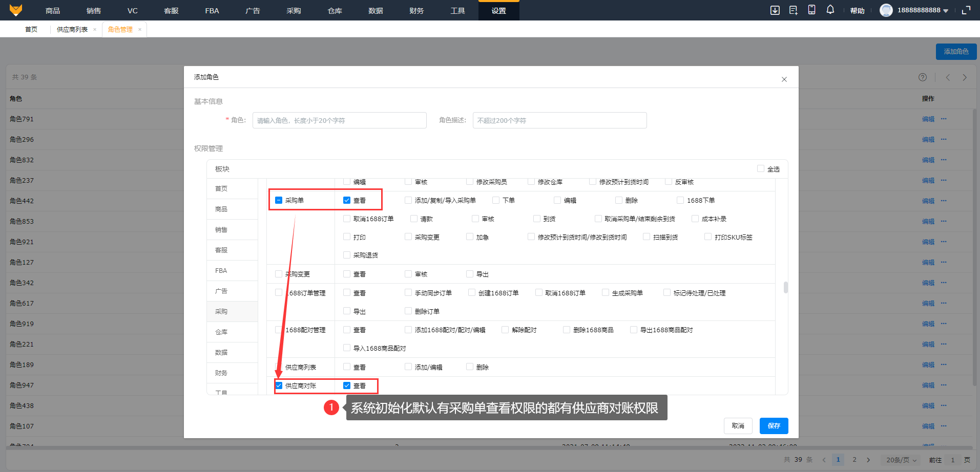Click the user avatar picture
The image size is (980, 472).
[x=886, y=10]
